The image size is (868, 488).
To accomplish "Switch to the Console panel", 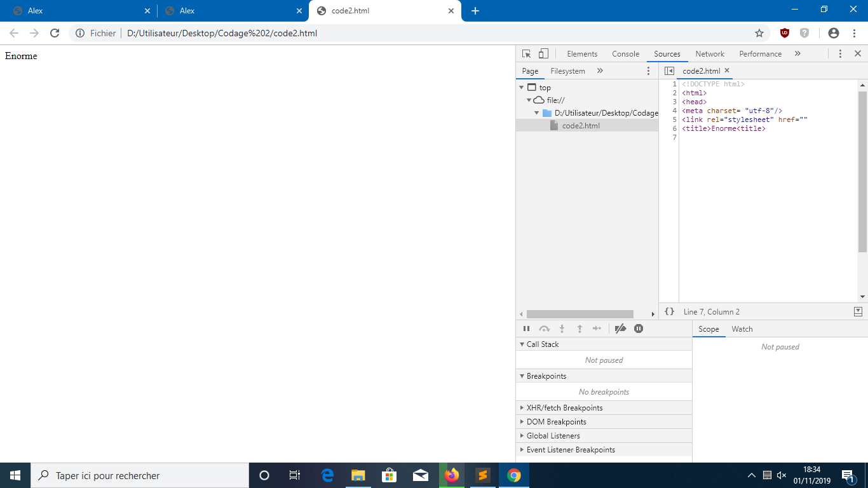I will 625,54.
